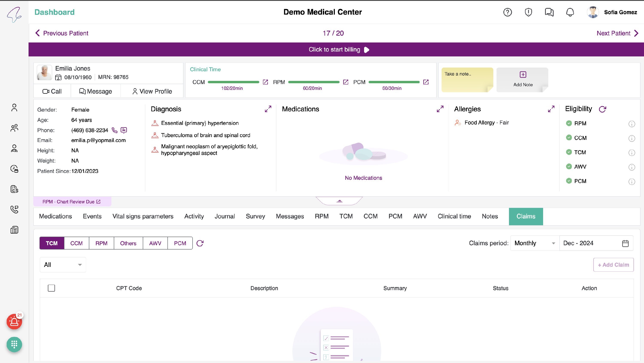Expand the Diagnosis panel
Image resolution: width=644 pixels, height=363 pixels.
point(268,109)
